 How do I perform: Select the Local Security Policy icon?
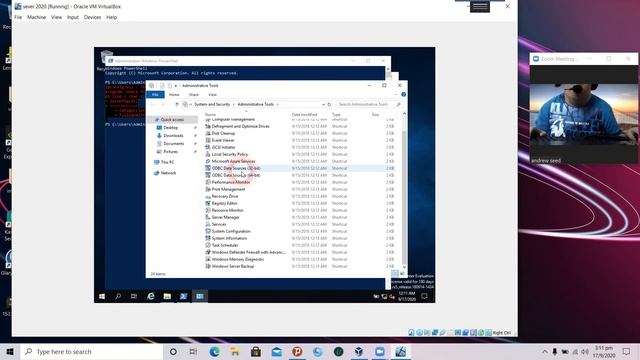click(x=208, y=154)
